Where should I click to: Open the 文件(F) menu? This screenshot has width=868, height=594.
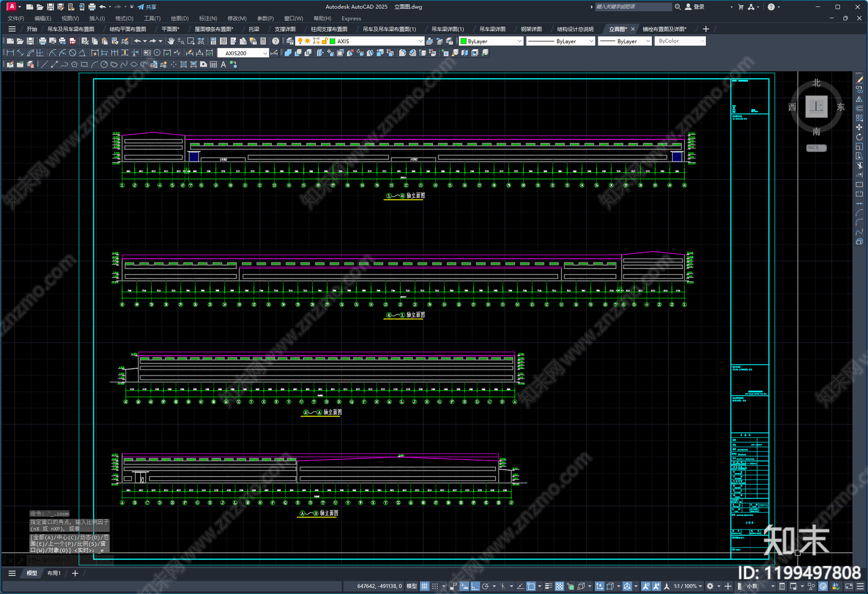click(16, 18)
